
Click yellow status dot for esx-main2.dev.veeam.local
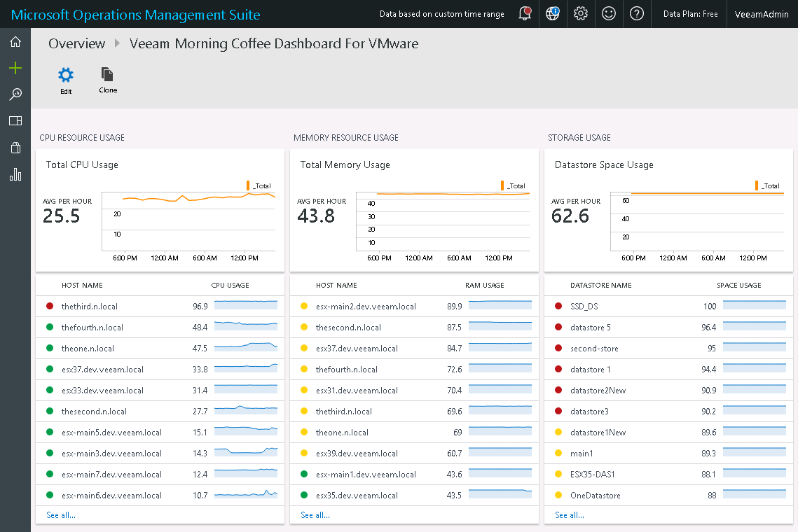(x=304, y=306)
